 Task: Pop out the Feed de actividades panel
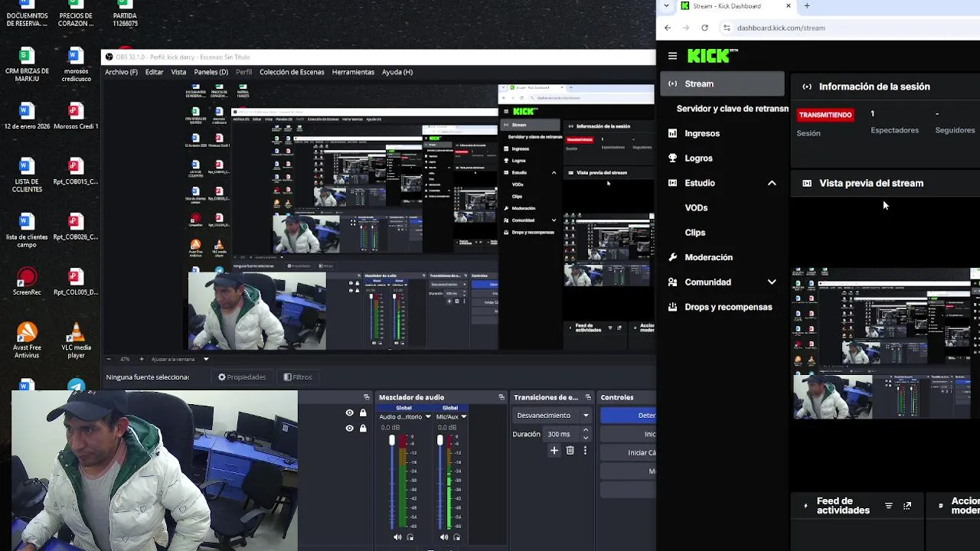pyautogui.click(x=907, y=506)
